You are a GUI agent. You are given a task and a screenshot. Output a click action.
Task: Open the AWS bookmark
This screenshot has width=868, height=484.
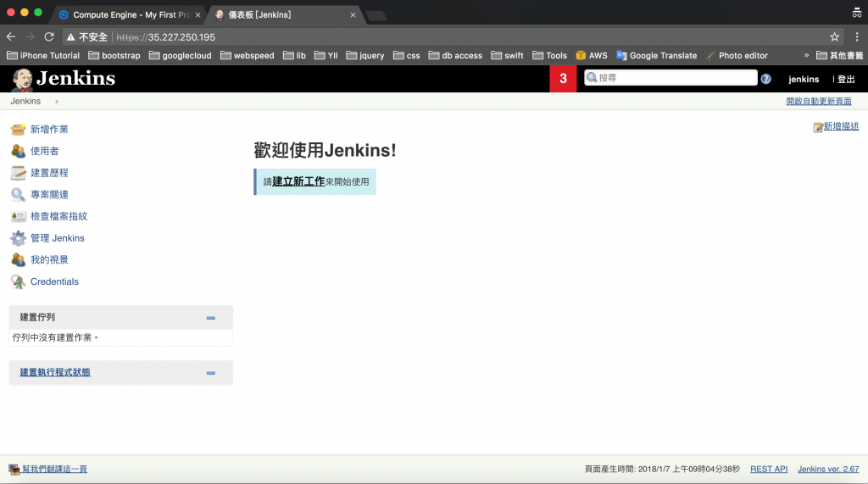point(592,55)
